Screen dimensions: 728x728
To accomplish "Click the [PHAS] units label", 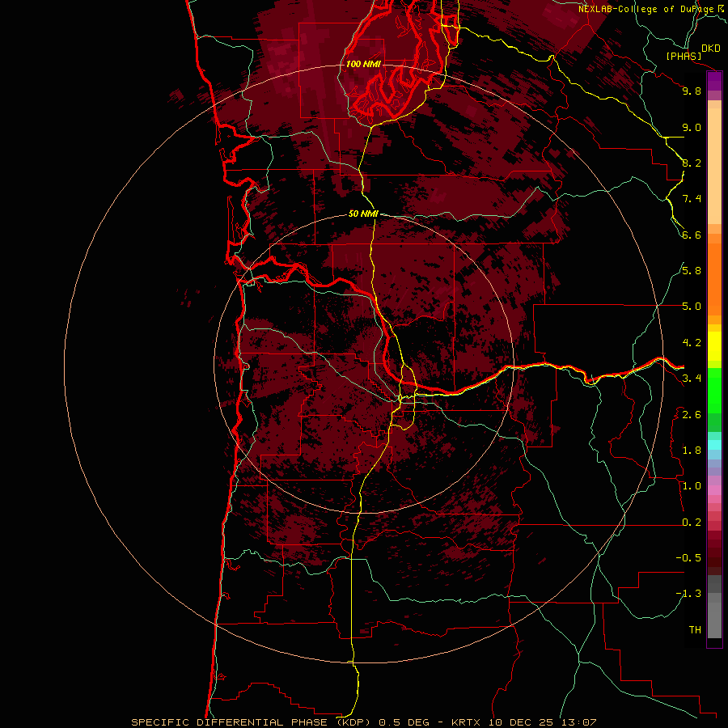I will [684, 56].
